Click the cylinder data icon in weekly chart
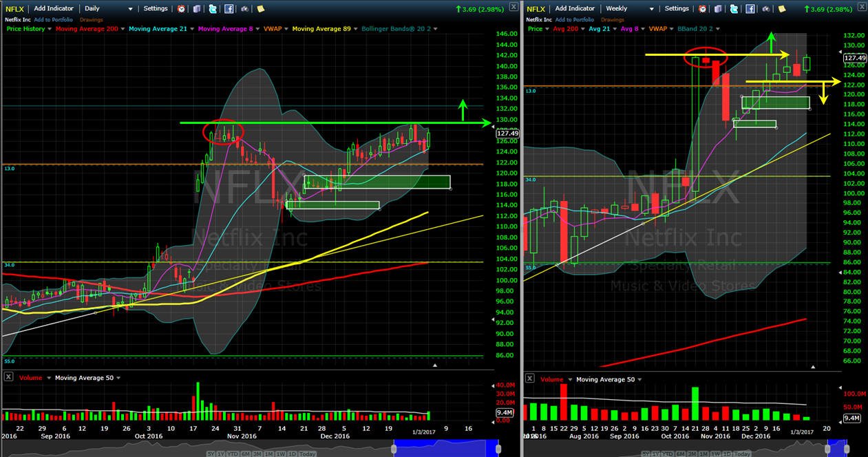The width and height of the screenshot is (868, 457). point(718,9)
